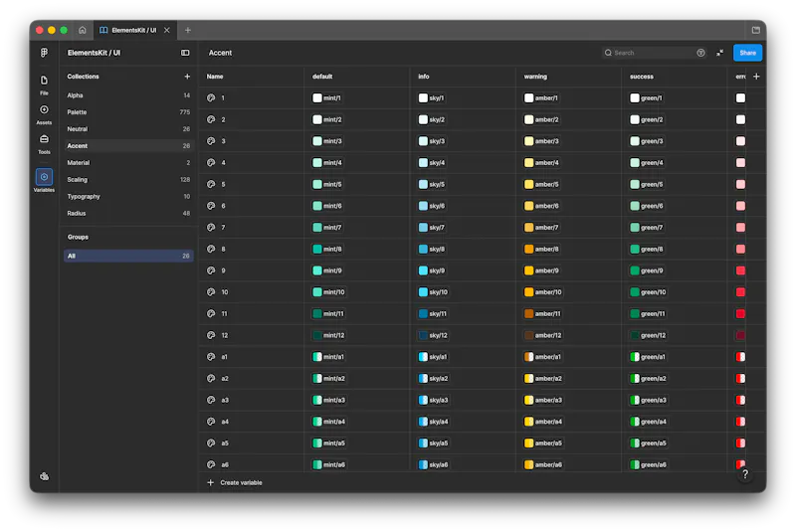Select the Alpha collection
This screenshot has height=532, width=796.
click(128, 95)
